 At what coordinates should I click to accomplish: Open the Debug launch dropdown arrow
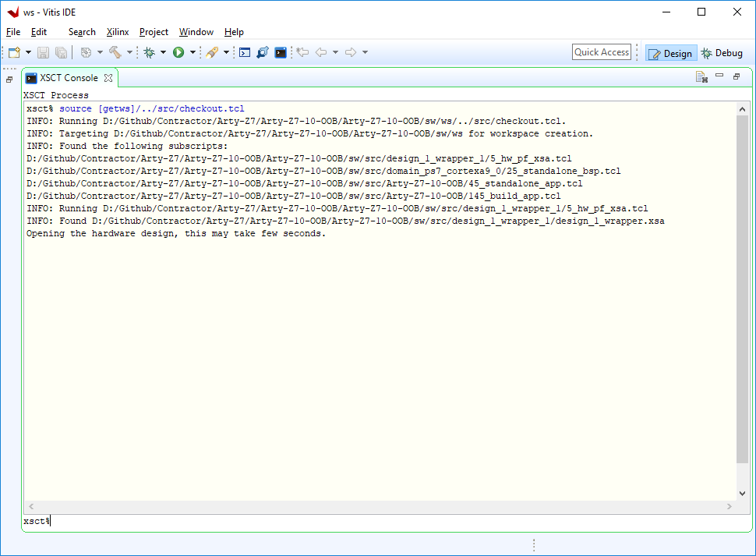[x=163, y=52]
